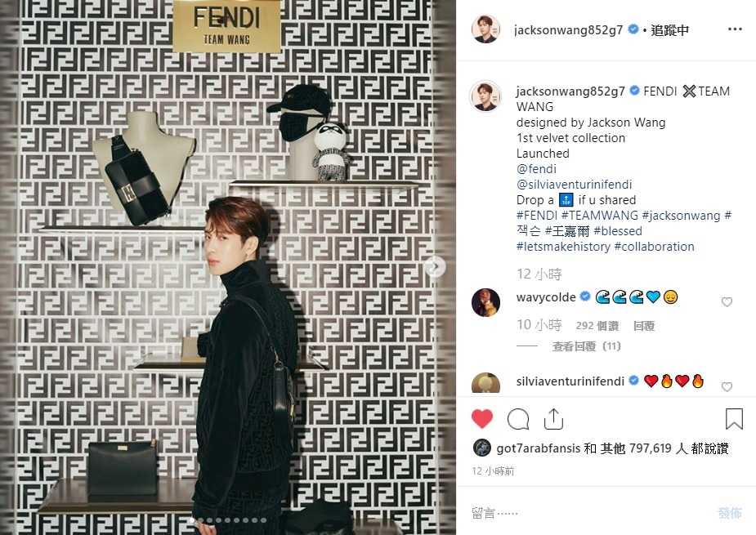The width and height of the screenshot is (756, 535).
Task: Open the #TEAMWANG hashtag
Action: point(600,215)
